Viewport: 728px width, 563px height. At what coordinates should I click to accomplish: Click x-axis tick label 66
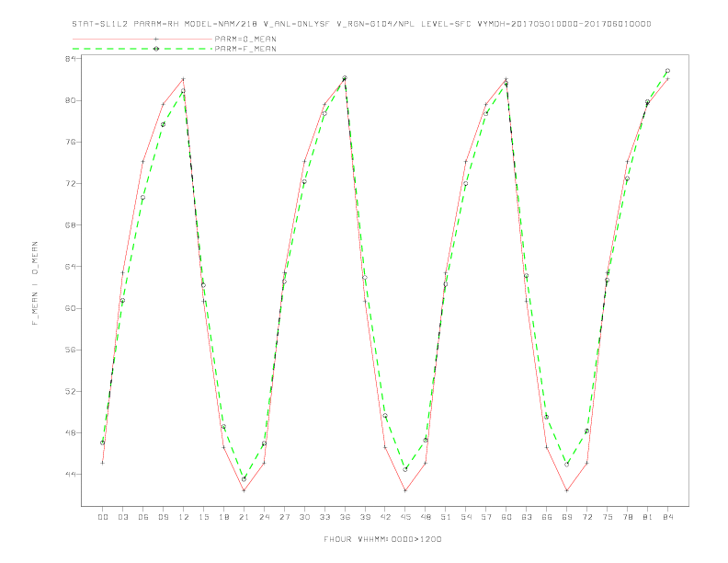[547, 517]
